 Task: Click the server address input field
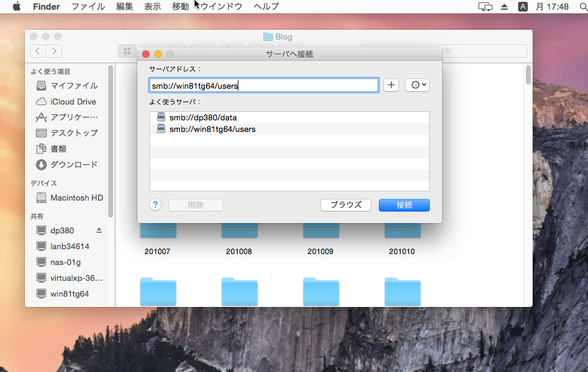pos(263,84)
